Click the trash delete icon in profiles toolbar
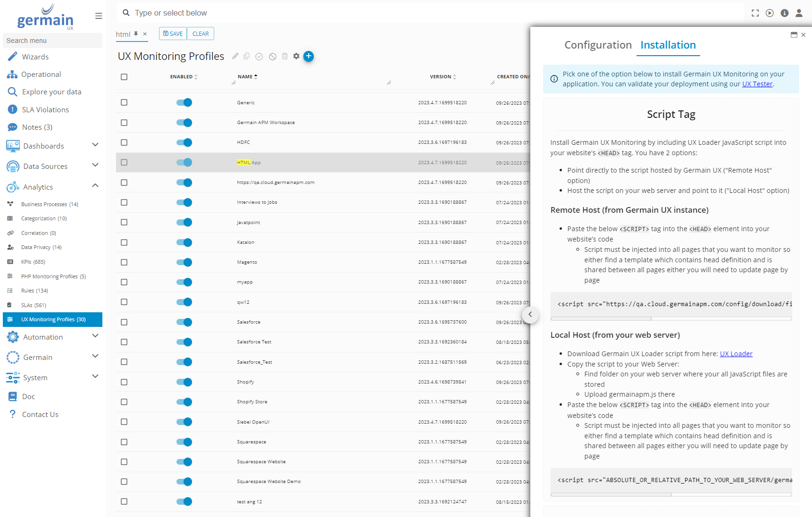 285,56
